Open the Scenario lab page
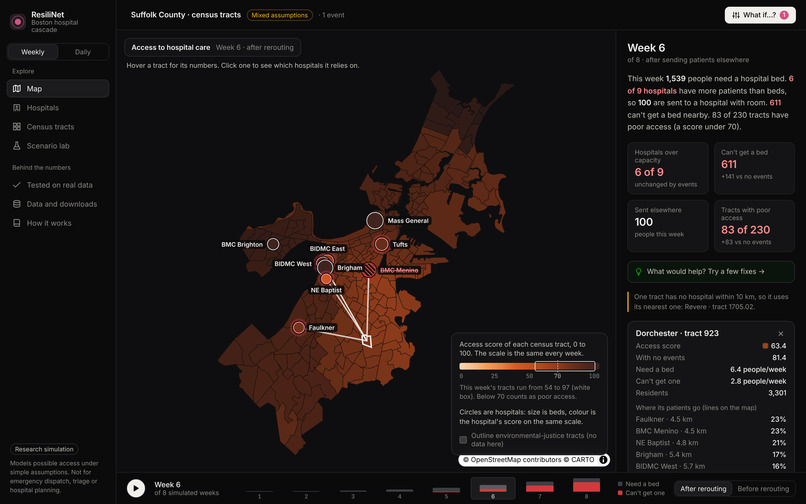 click(x=58, y=146)
